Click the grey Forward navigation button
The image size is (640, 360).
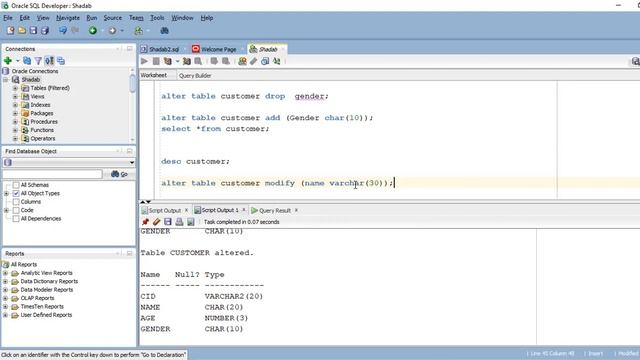point(112,31)
